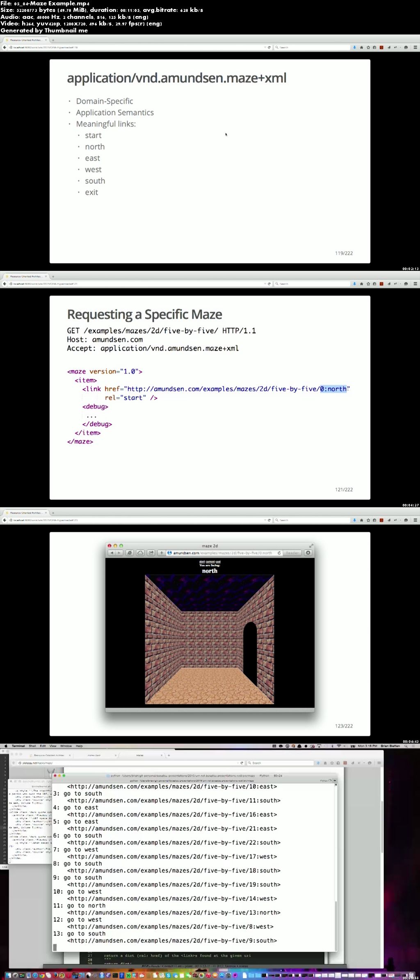This screenshot has width=420, height=980.
Task: Click the back arrow in the maze 2d Safari window
Action: pos(111,553)
